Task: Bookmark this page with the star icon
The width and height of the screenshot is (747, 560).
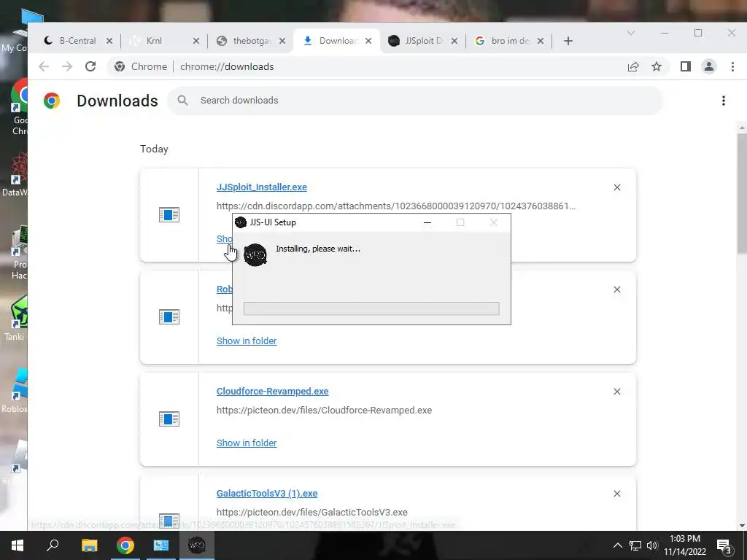Action: pos(657,66)
